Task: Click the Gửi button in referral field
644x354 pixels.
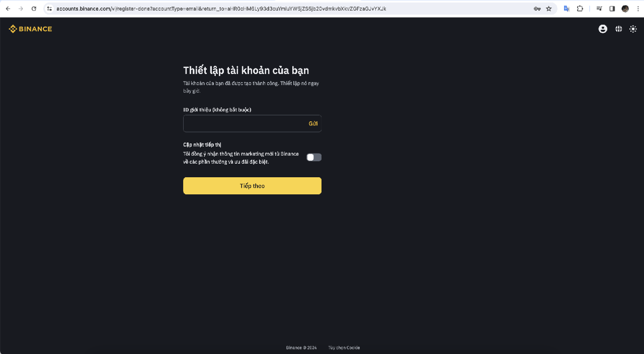Action: pos(313,123)
